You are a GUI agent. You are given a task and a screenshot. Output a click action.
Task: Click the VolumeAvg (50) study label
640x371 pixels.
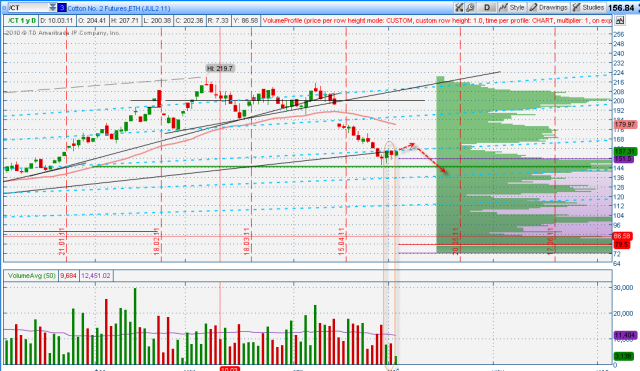(31, 276)
